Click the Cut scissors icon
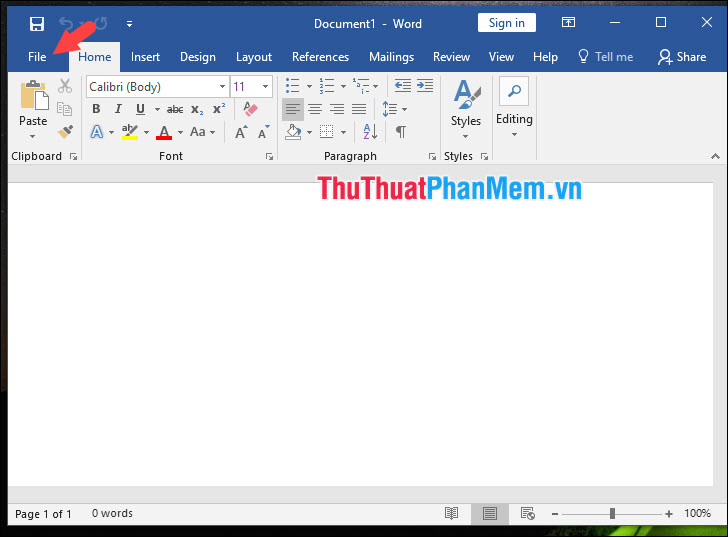 tap(65, 86)
